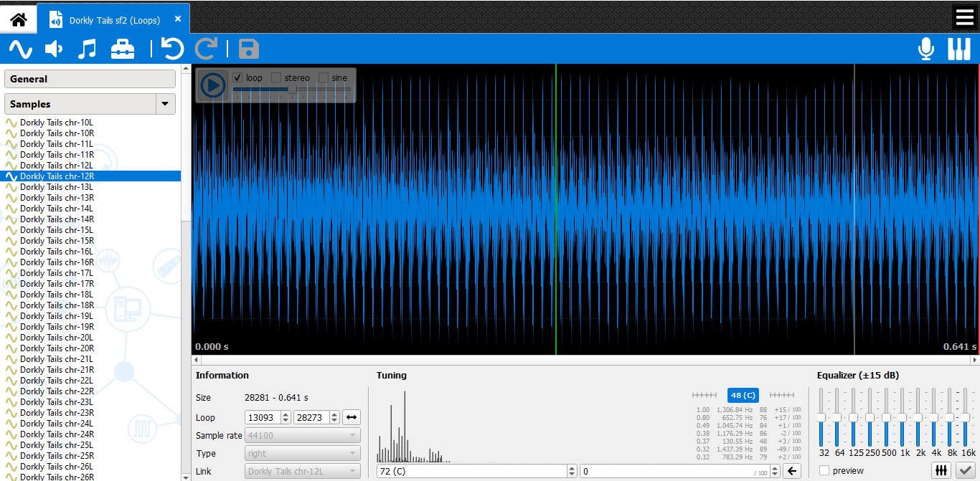Open the sample editor wave icon
This screenshot has height=481, width=980.
pyautogui.click(x=21, y=49)
